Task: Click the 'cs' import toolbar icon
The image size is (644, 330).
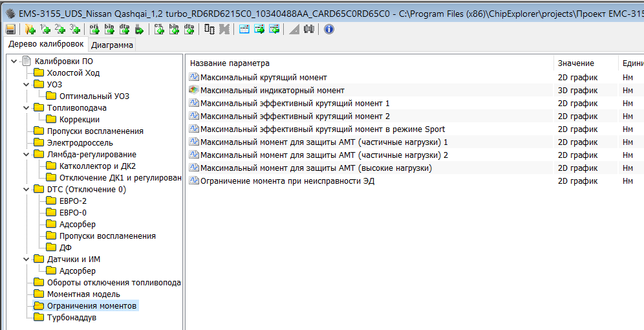Action: pyautogui.click(x=159, y=29)
